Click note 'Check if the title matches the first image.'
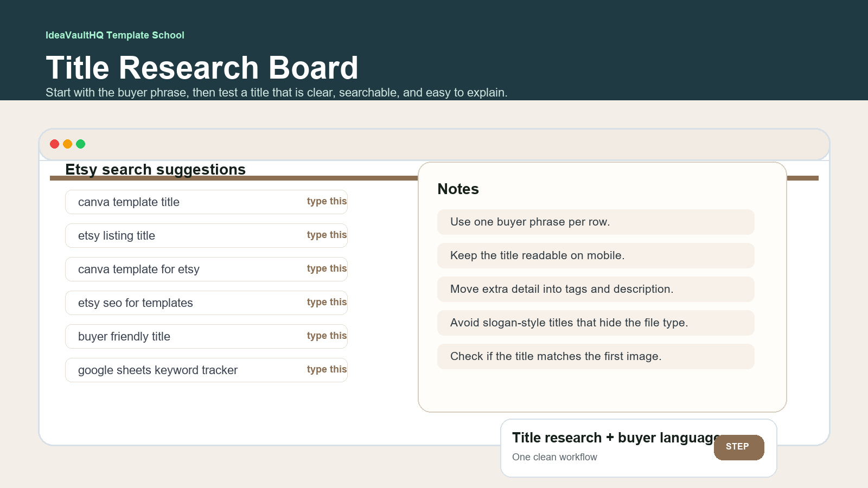The width and height of the screenshot is (868, 488). pos(596,356)
